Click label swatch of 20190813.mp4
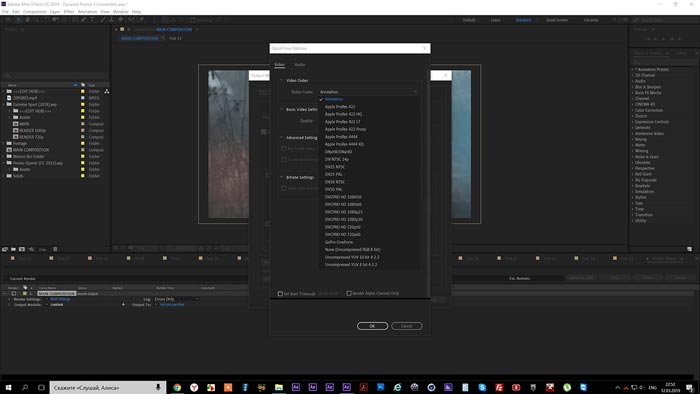Viewport: 700px width, 394px height. pyautogui.click(x=83, y=98)
